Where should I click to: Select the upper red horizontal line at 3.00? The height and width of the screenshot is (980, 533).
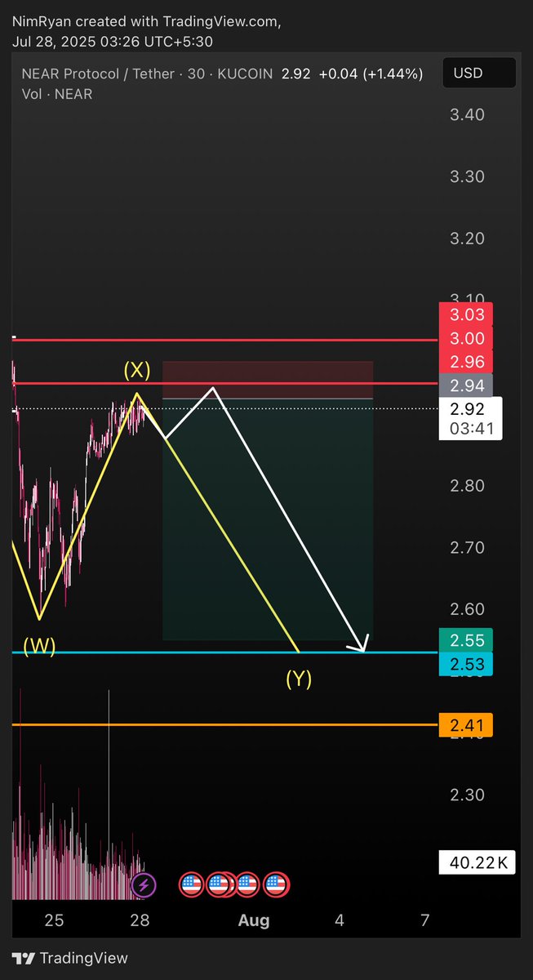(225, 340)
